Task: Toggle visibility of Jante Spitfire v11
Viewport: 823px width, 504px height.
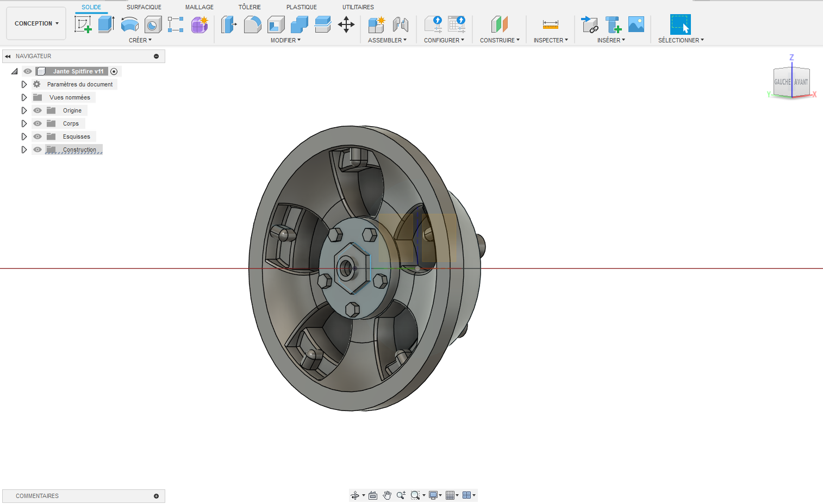Action: [28, 71]
